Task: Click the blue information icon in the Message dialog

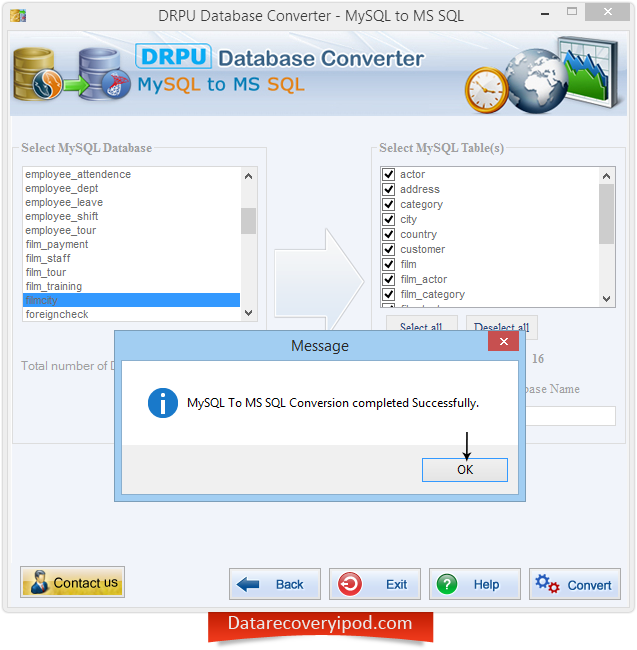Action: 163,403
